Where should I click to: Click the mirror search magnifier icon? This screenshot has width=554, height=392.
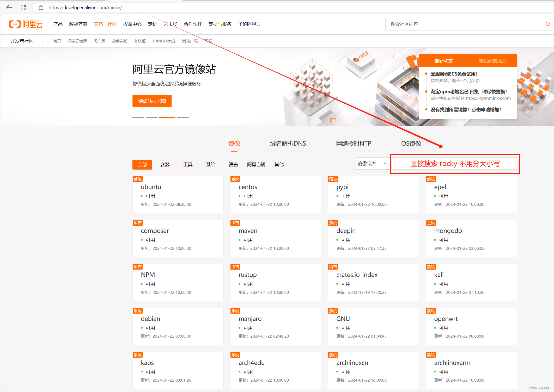(508, 164)
